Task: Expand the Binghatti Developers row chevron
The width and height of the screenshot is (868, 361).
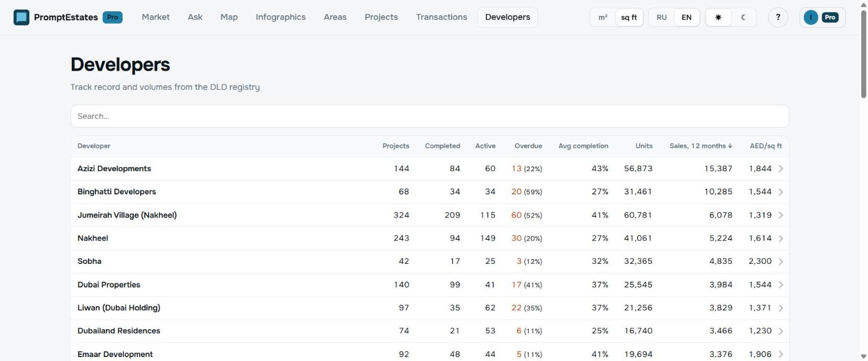Action: (781, 192)
